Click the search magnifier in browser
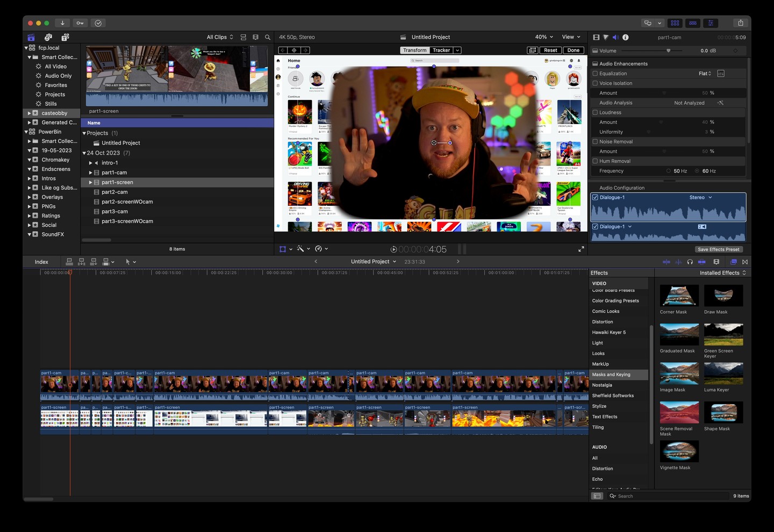The width and height of the screenshot is (774, 532). pos(268,38)
